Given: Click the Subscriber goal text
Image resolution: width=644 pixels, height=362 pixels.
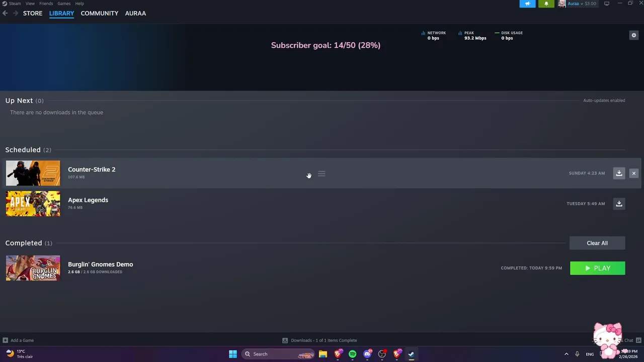Looking at the screenshot, I should click(x=326, y=45).
